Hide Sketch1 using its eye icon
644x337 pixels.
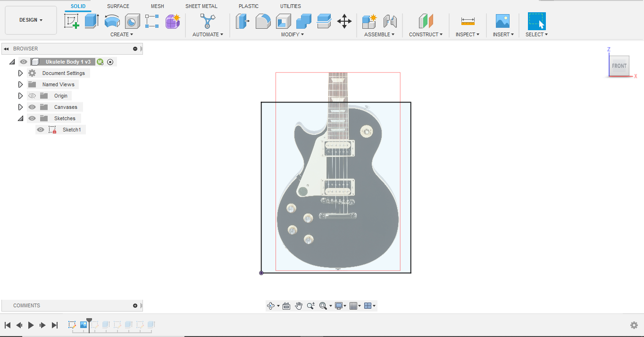41,130
